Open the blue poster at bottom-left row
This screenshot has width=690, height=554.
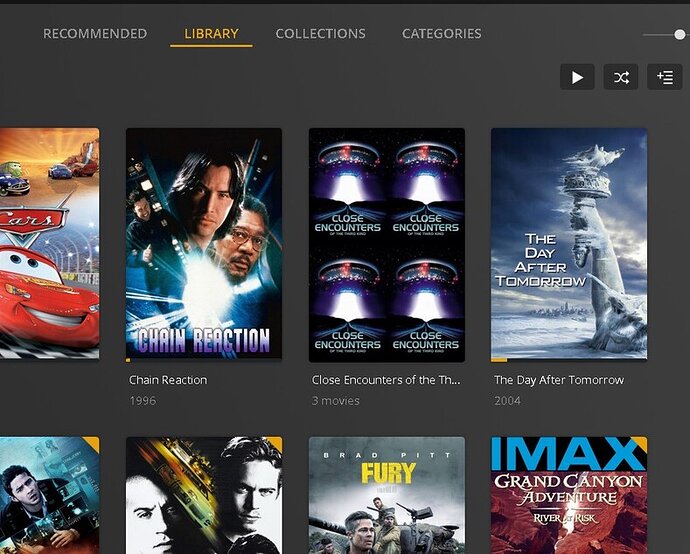[x=49, y=495]
